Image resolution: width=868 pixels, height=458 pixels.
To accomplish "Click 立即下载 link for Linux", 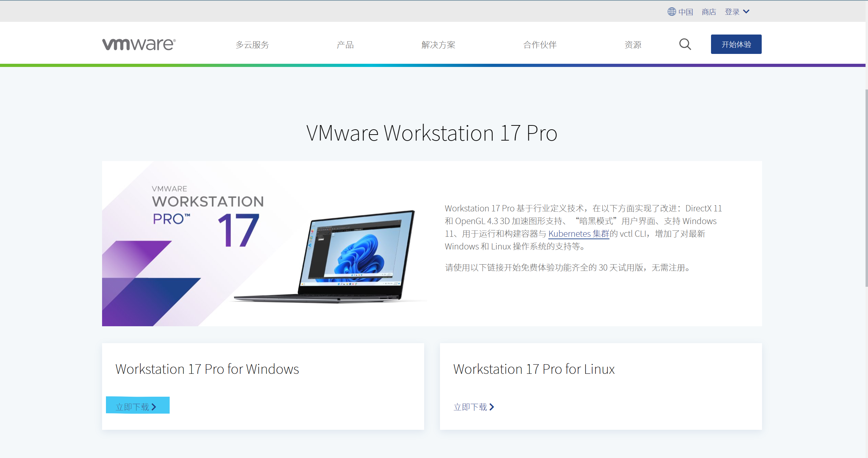I will pyautogui.click(x=471, y=406).
